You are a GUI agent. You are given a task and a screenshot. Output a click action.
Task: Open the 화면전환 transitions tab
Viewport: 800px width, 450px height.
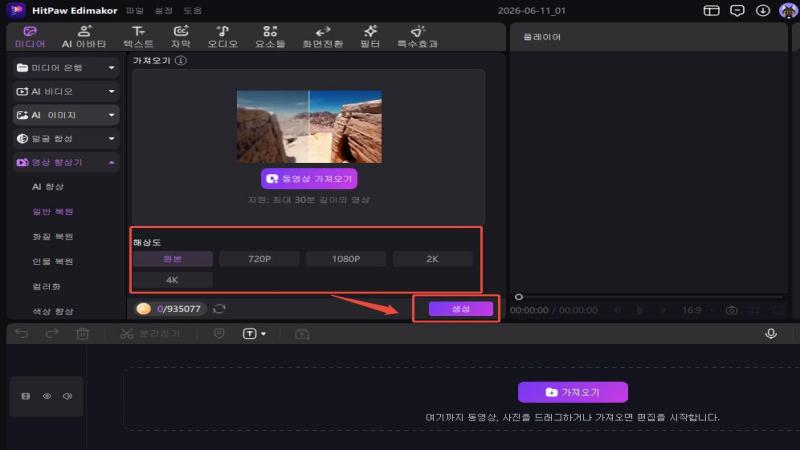pos(323,37)
